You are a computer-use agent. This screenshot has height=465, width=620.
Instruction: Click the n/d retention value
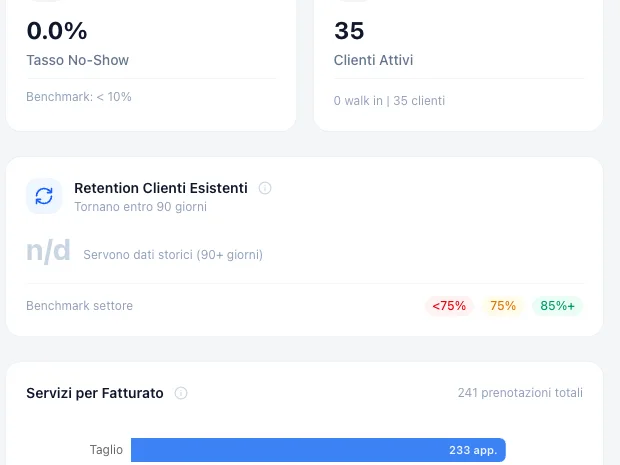[x=48, y=251]
